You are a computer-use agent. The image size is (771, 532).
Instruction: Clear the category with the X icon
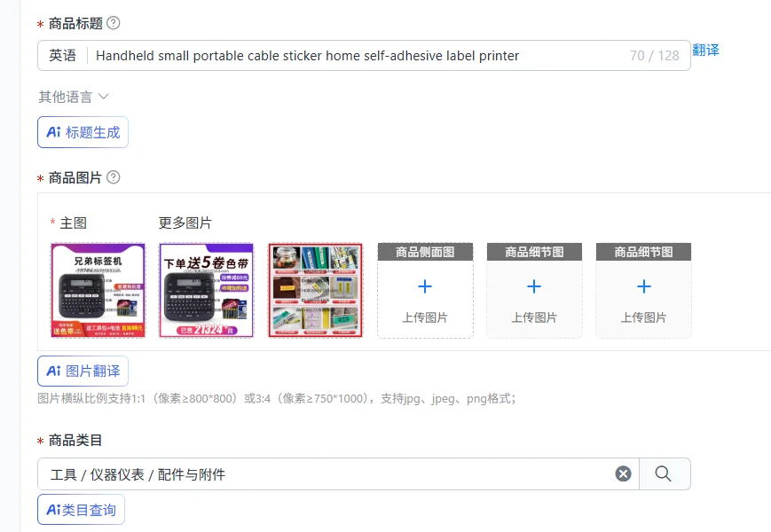pyautogui.click(x=623, y=474)
